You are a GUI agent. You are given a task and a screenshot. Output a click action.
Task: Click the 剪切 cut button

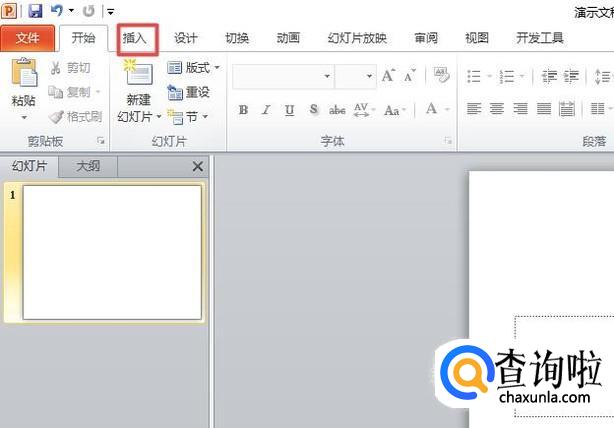[x=70, y=68]
